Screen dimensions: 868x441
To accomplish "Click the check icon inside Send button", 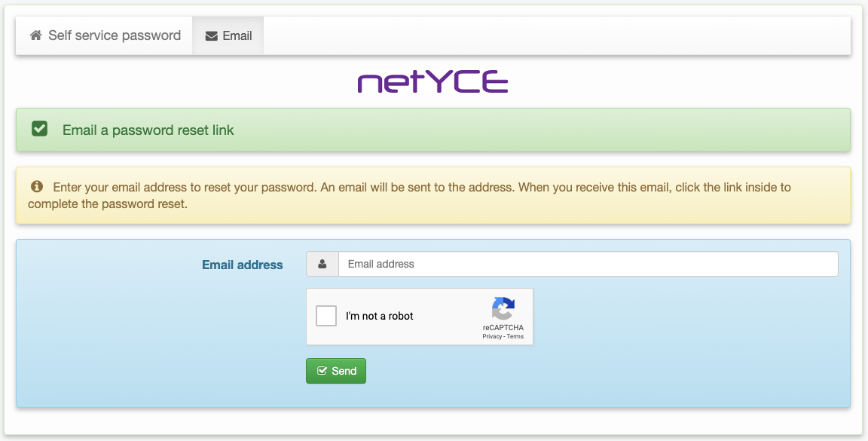I will [322, 371].
